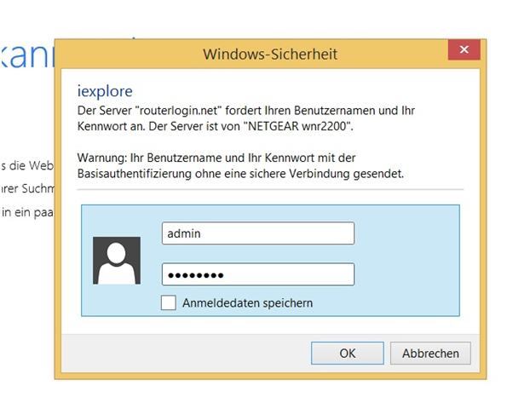Focus the username field containing admin
Screen dimensions: 507x420
tap(258, 233)
